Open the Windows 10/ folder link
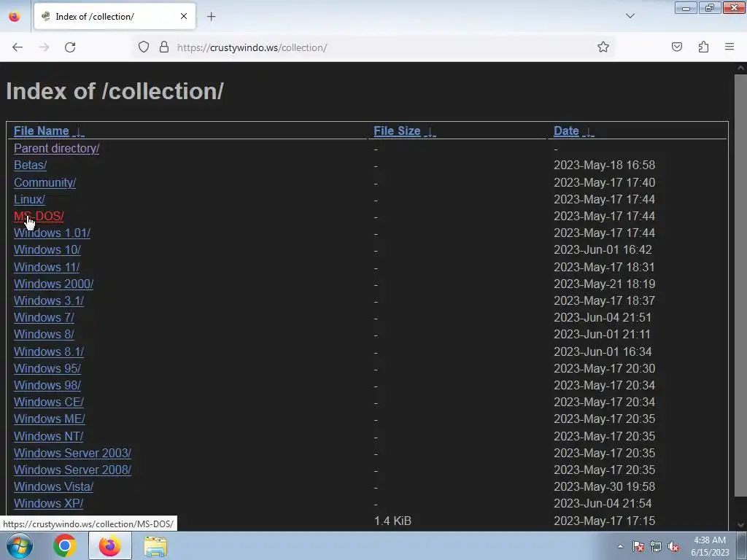 (47, 249)
